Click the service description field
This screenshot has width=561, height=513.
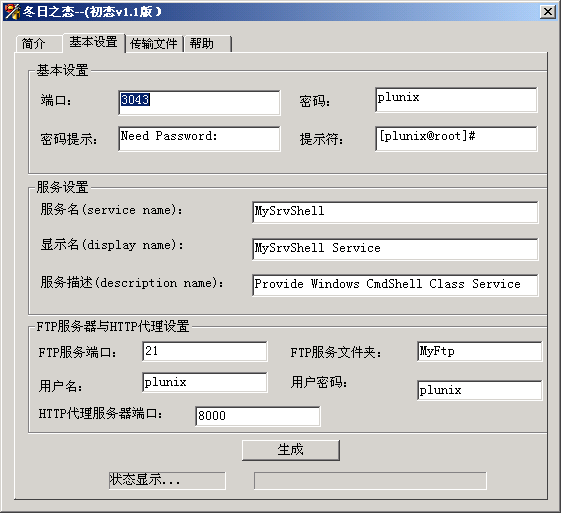pyautogui.click(x=395, y=285)
